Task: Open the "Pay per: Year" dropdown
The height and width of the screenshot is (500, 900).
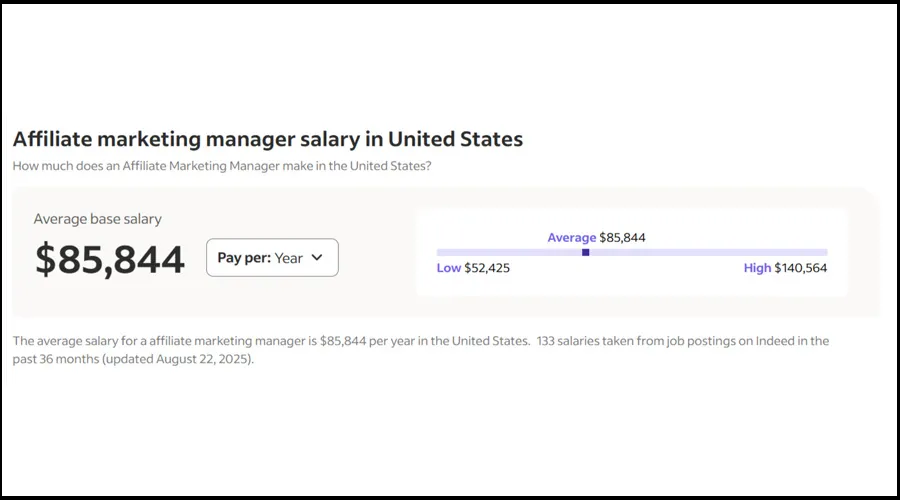Action: (272, 258)
